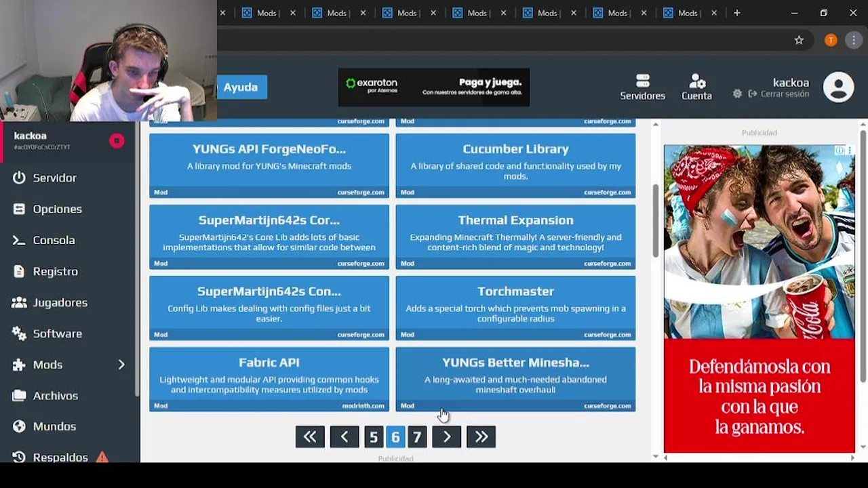Open SuperMartijn642s Con... mod card
868x488 pixels.
coord(269,308)
